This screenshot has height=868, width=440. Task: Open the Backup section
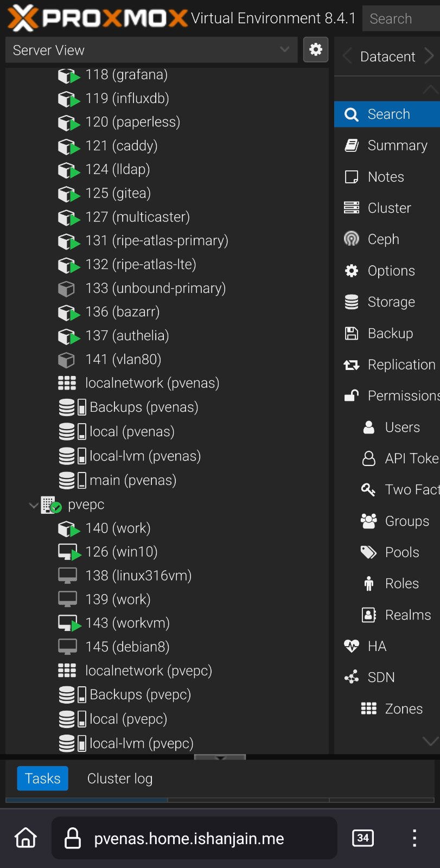click(390, 333)
